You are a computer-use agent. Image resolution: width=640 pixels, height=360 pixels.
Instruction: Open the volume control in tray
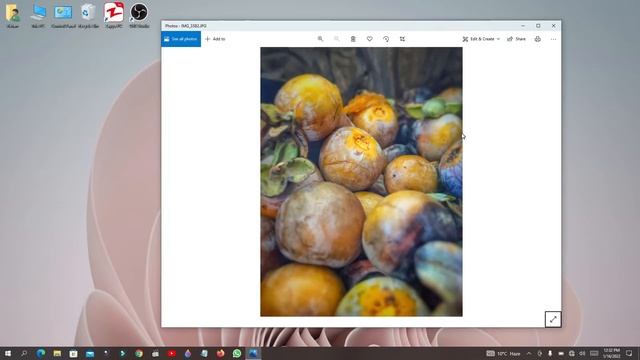582,353
